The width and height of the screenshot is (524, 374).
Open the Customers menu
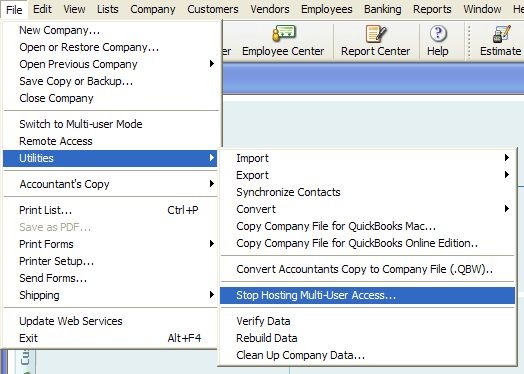(213, 9)
